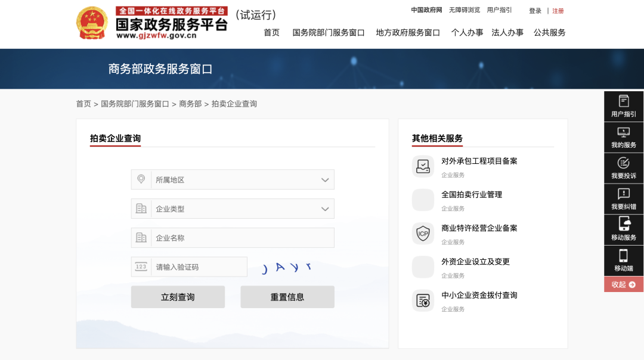
Task: Click the 我要纠错 sidebar icon
Action: (x=623, y=199)
